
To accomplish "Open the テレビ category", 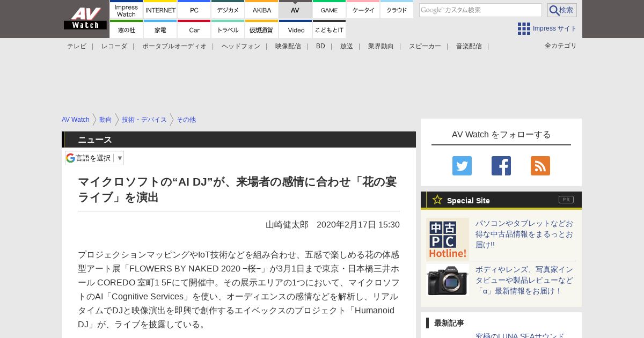I will tap(77, 46).
